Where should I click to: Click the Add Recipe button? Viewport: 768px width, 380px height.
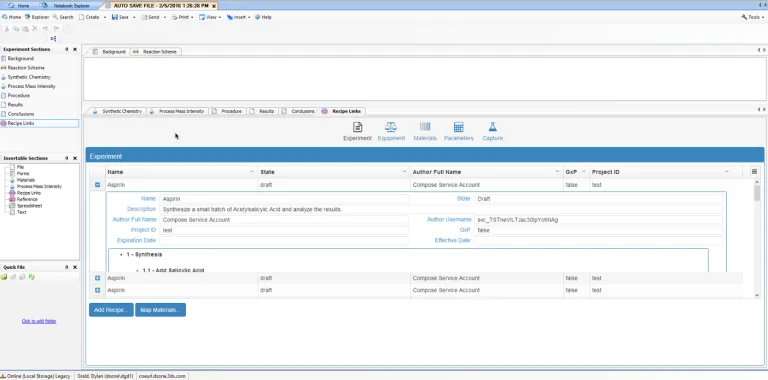pos(111,310)
